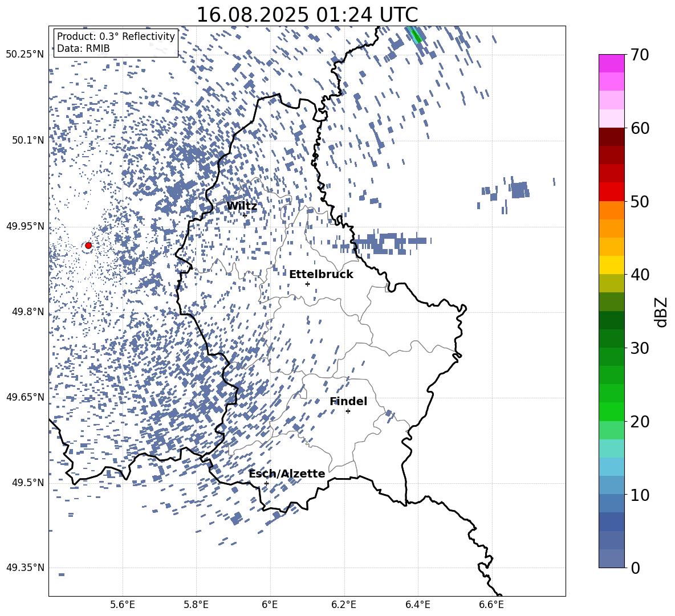Click the green high-reflectivity echo at top

coord(416,35)
